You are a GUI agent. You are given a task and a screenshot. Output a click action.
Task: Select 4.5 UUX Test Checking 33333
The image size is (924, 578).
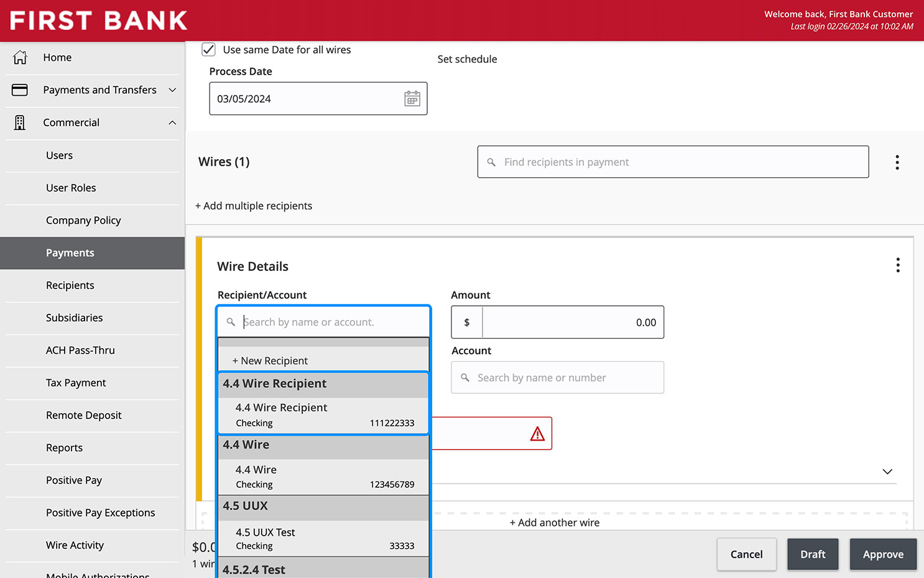(x=323, y=538)
